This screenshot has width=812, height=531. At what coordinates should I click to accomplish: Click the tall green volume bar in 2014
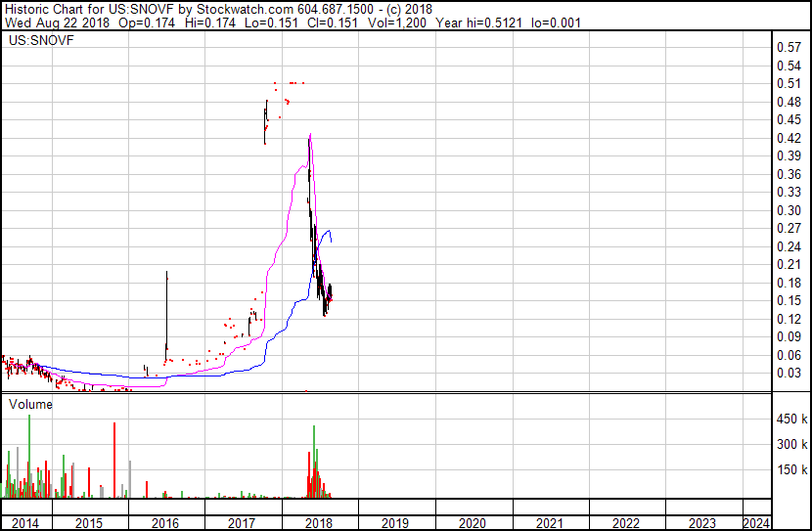tap(29, 457)
